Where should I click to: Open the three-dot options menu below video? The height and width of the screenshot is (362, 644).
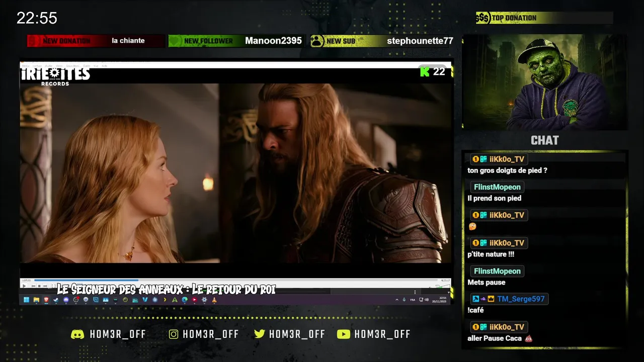(415, 292)
